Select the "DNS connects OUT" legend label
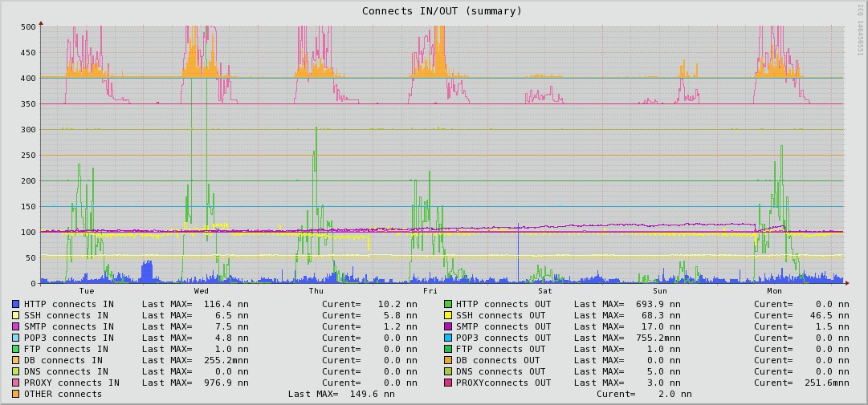 [x=501, y=372]
